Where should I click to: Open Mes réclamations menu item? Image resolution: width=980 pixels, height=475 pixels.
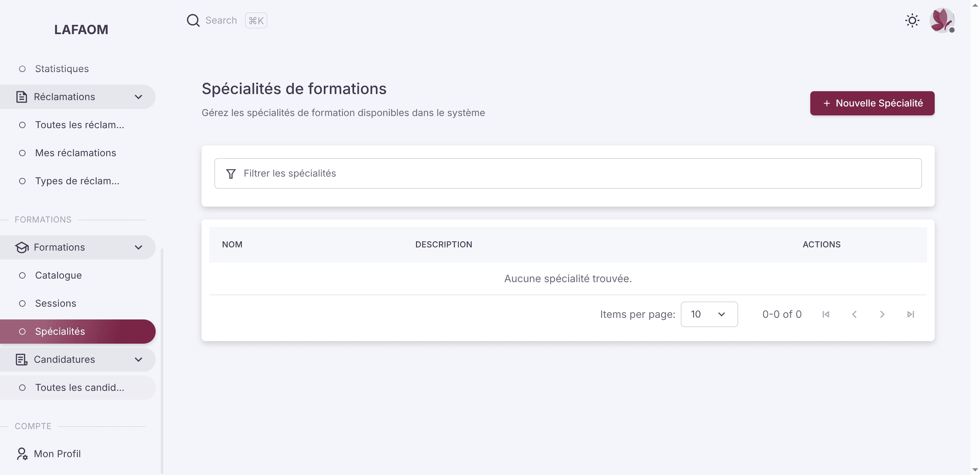coord(78,153)
